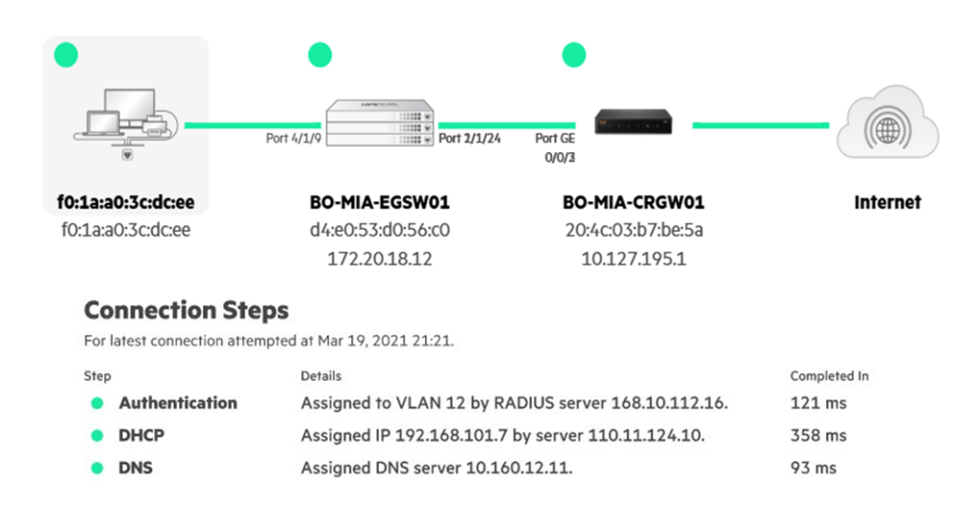Screen dimensions: 980x512
Task: Select the DHCP step label
Action: click(142, 435)
